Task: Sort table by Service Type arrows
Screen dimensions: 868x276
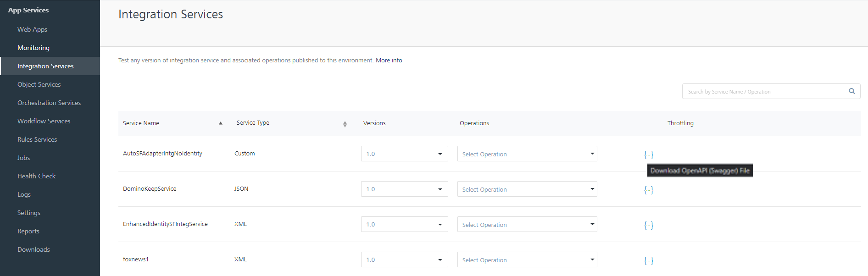Action: [x=345, y=124]
